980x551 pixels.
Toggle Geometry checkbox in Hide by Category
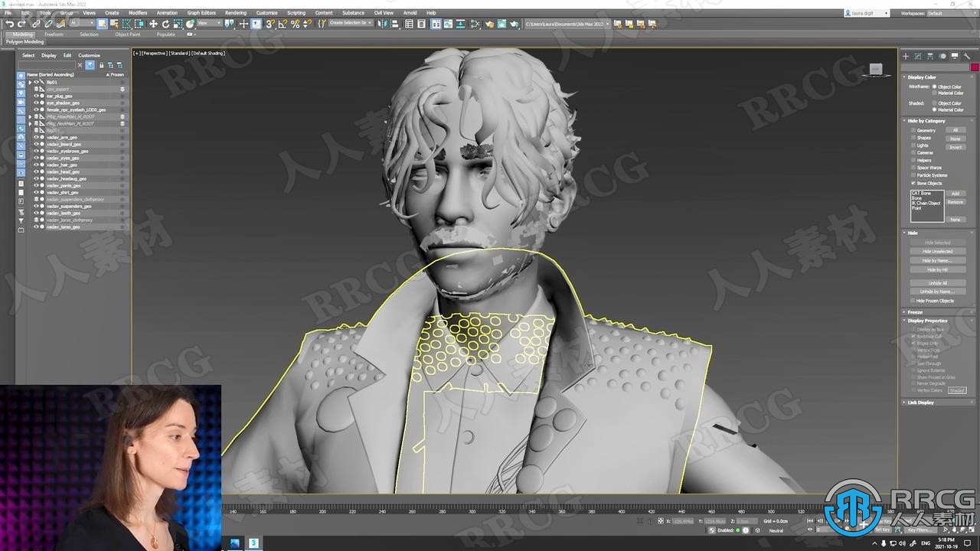pos(913,130)
